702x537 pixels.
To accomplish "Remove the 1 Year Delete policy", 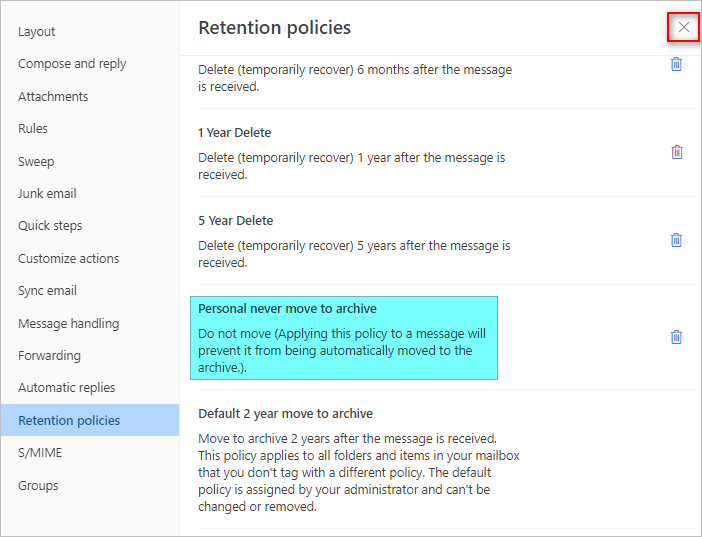I will tap(676, 152).
